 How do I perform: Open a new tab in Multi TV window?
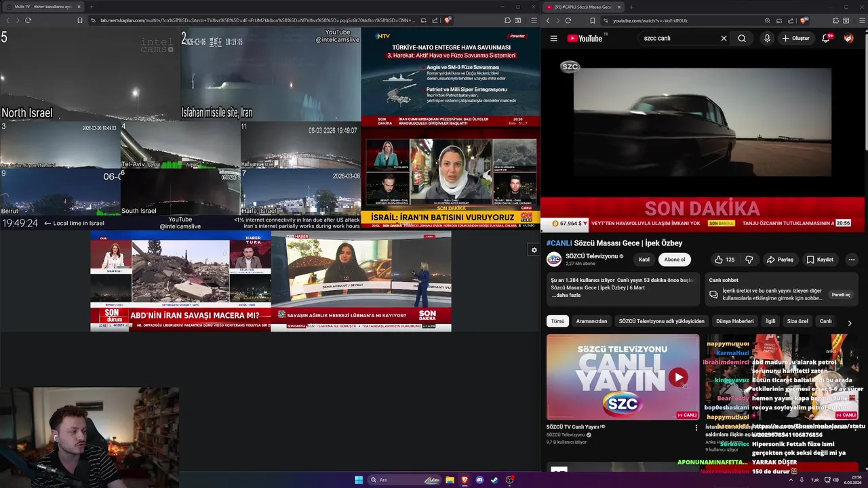91,7
